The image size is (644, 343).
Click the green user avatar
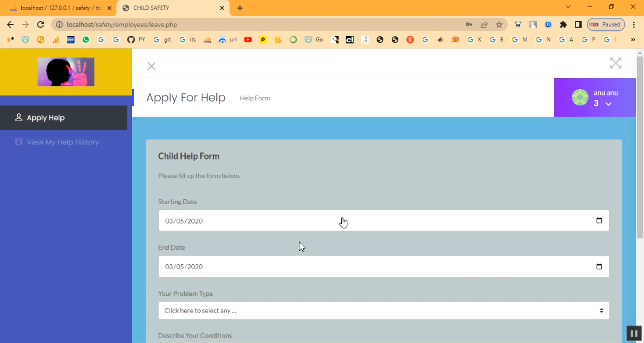click(580, 98)
